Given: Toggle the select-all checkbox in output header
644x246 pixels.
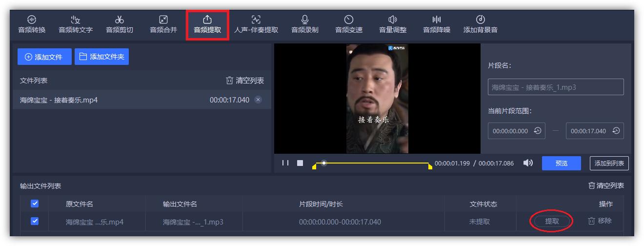Looking at the screenshot, I should point(35,204).
